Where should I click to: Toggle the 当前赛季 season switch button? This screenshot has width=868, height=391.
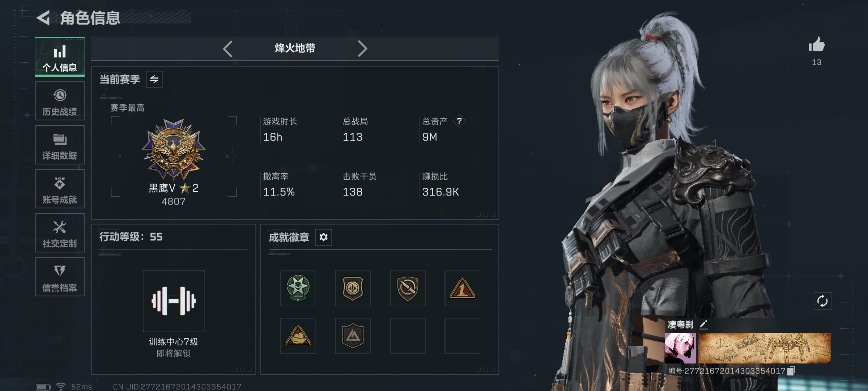tap(154, 79)
